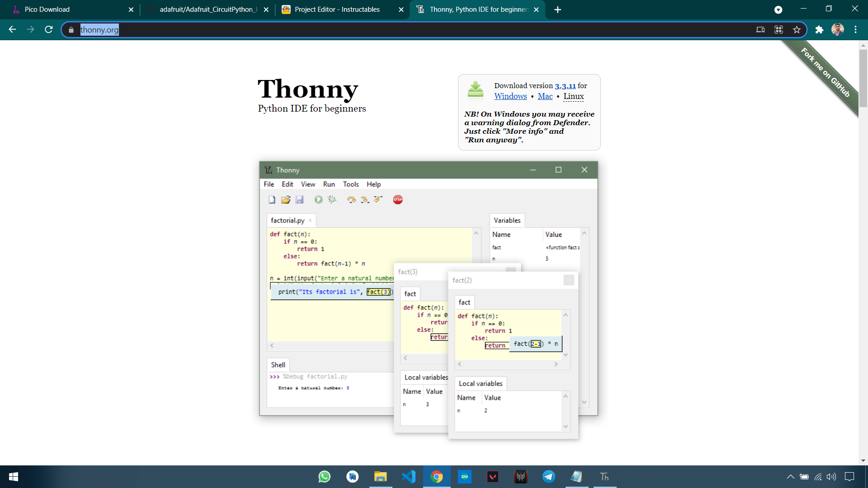Screen dimensions: 868x488
Task: Click the battery icon in system tray
Action: coord(804,477)
